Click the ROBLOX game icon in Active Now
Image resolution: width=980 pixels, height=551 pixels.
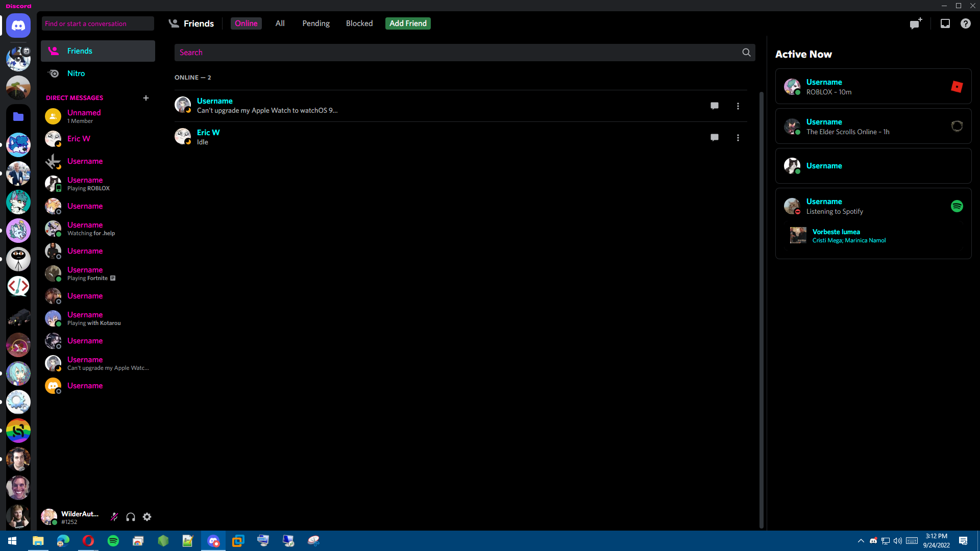click(957, 87)
